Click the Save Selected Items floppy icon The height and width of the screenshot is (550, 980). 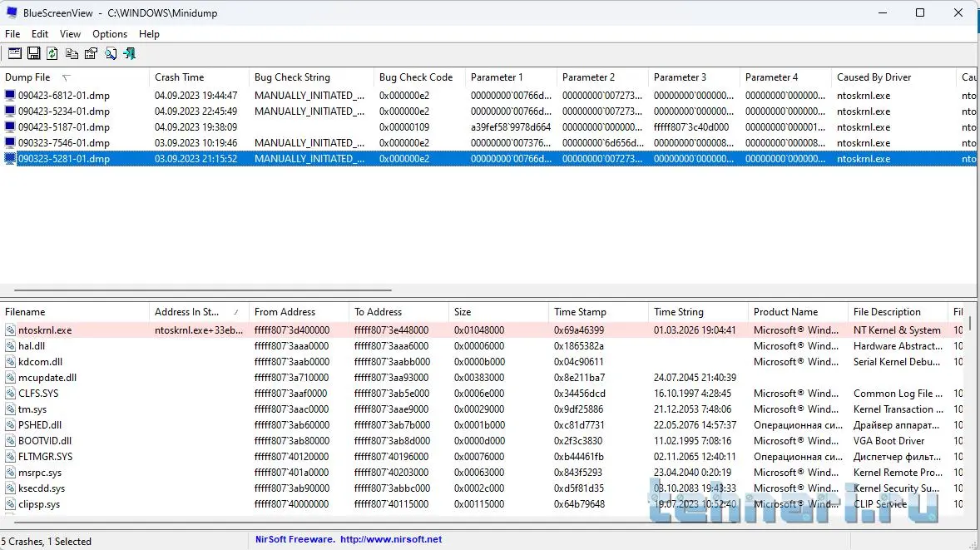[34, 53]
